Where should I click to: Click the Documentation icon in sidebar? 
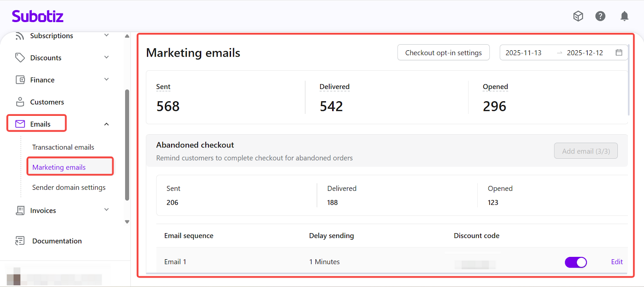pos(20,241)
